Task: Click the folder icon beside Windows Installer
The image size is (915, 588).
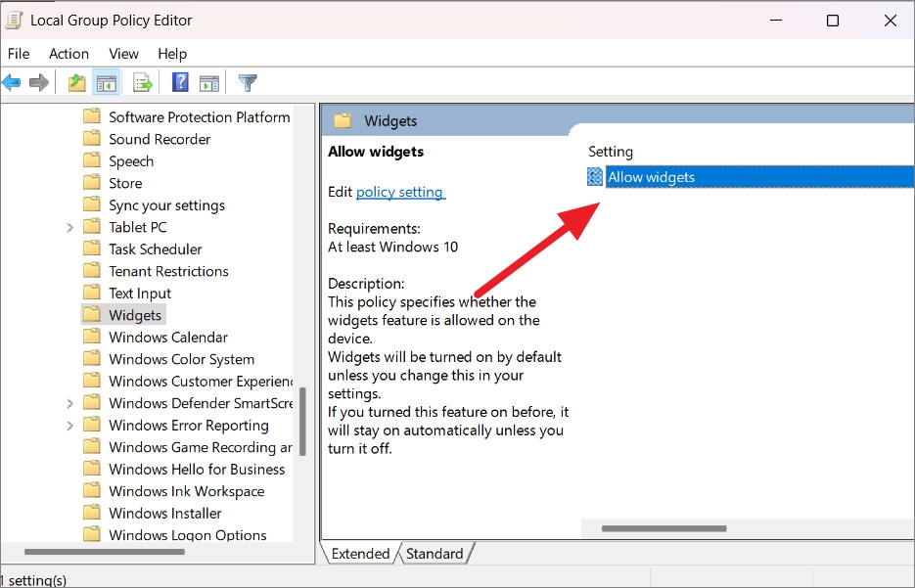Action: pyautogui.click(x=92, y=513)
